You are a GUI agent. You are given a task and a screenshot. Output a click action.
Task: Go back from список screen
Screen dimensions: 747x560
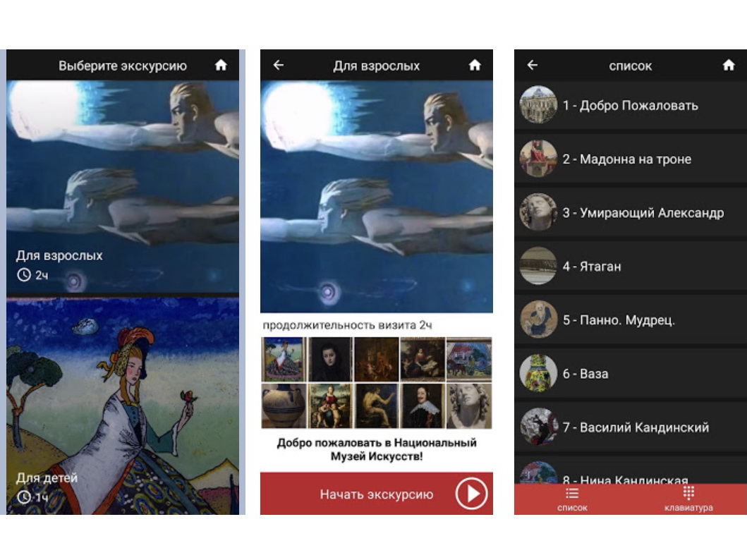click(533, 65)
